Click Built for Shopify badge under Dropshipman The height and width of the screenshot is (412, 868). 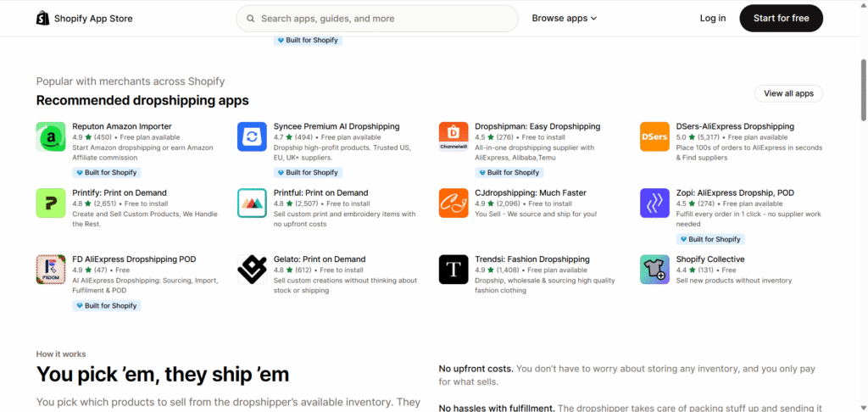tap(509, 173)
